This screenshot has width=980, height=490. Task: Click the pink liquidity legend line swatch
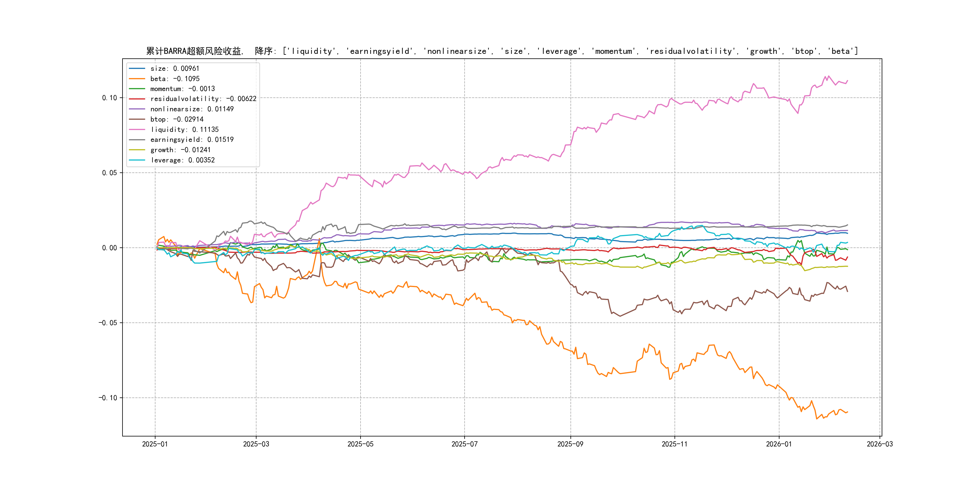click(x=137, y=130)
